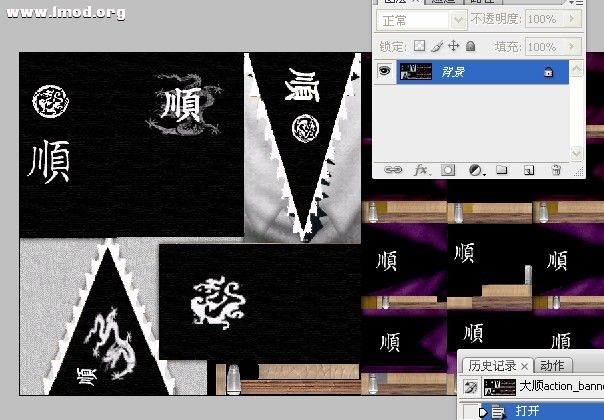This screenshot has width=604, height=420.
Task: Create a new layer
Action: [x=529, y=171]
